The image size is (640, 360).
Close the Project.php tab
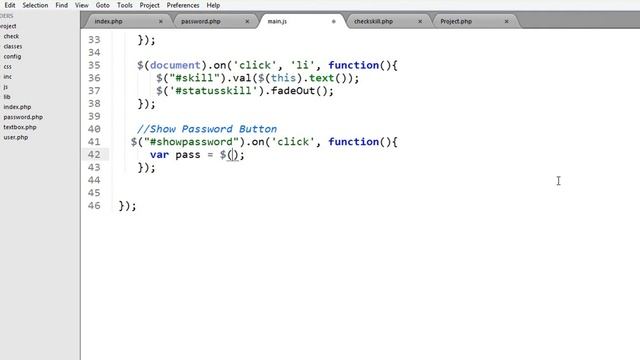pos(507,21)
